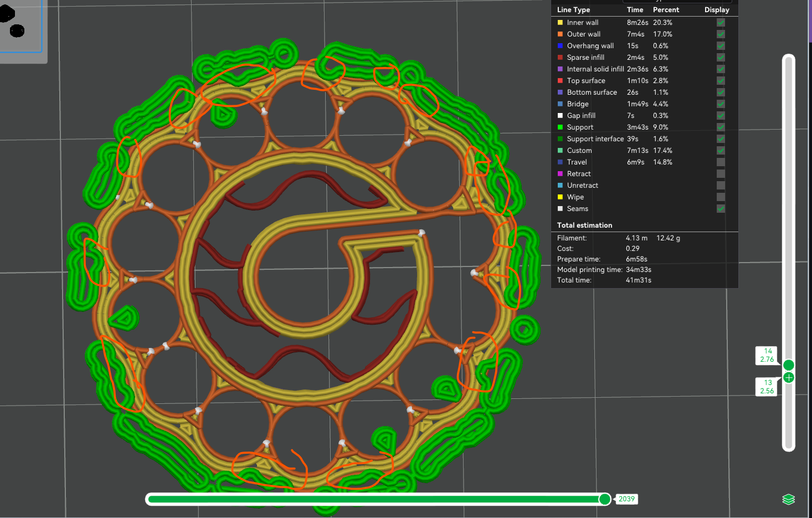Click the Bridge color icon in the legend
Viewport: 812px width, 518px height.
(x=561, y=104)
